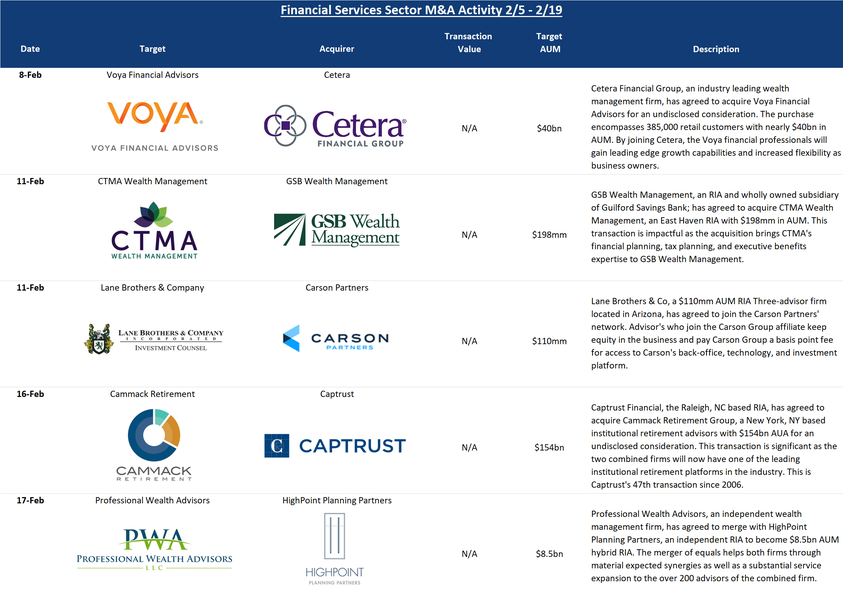The image size is (843, 600).
Task: Click the Captrust logo
Action: pyautogui.click(x=335, y=446)
